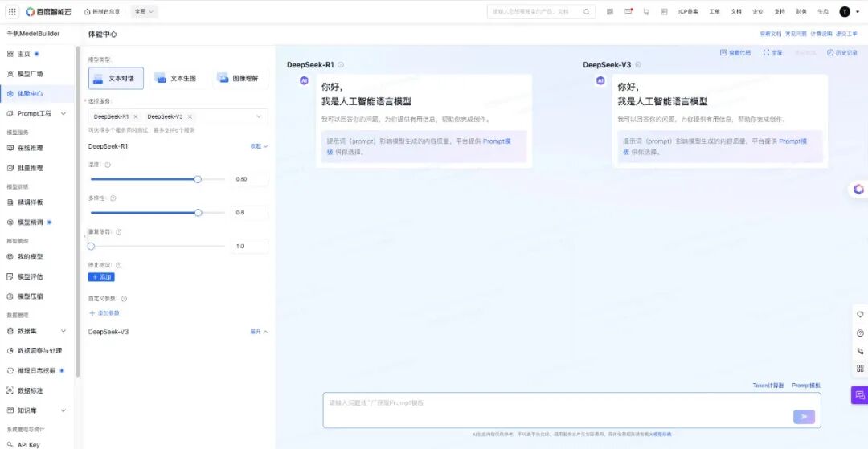Click the 数据洞察与处理 sidebar icon
Screen dimensions: 868x449
tap(10, 350)
